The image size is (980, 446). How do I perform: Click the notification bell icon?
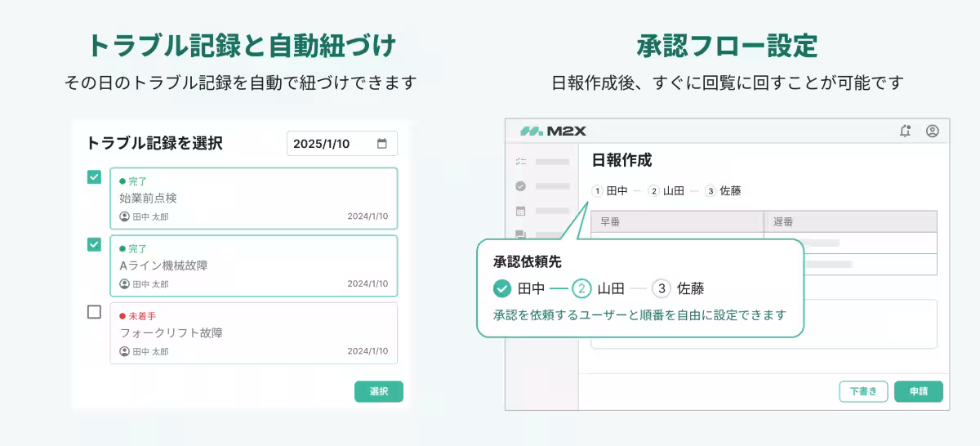[x=905, y=131]
